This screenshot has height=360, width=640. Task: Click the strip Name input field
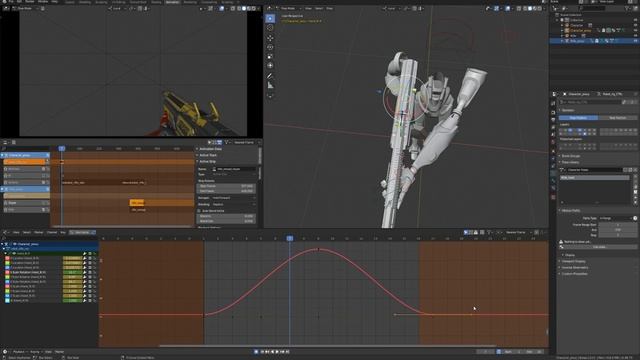(x=234, y=169)
